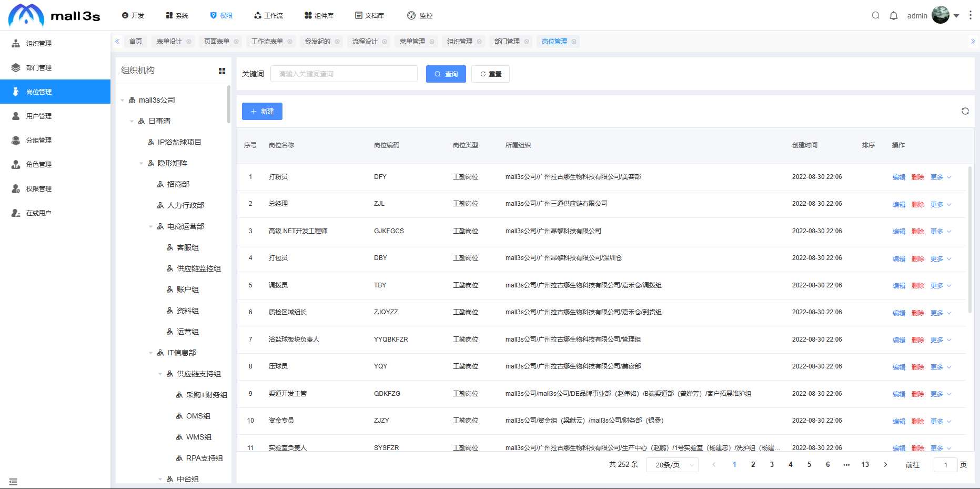Open 用户管理 in the sidebar
Screen dimensions: 980x489
pos(55,116)
